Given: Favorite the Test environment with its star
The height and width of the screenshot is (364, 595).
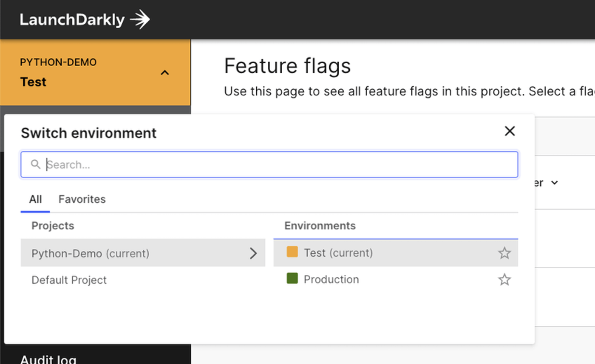Looking at the screenshot, I should point(504,253).
